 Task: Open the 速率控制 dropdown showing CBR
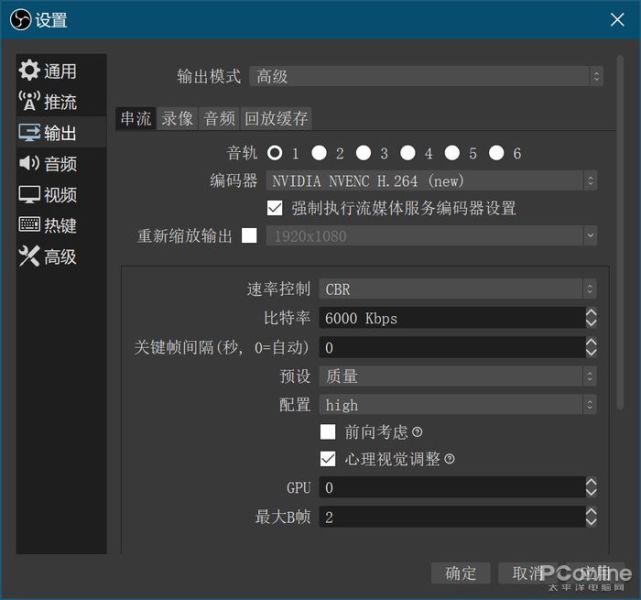coord(457,289)
